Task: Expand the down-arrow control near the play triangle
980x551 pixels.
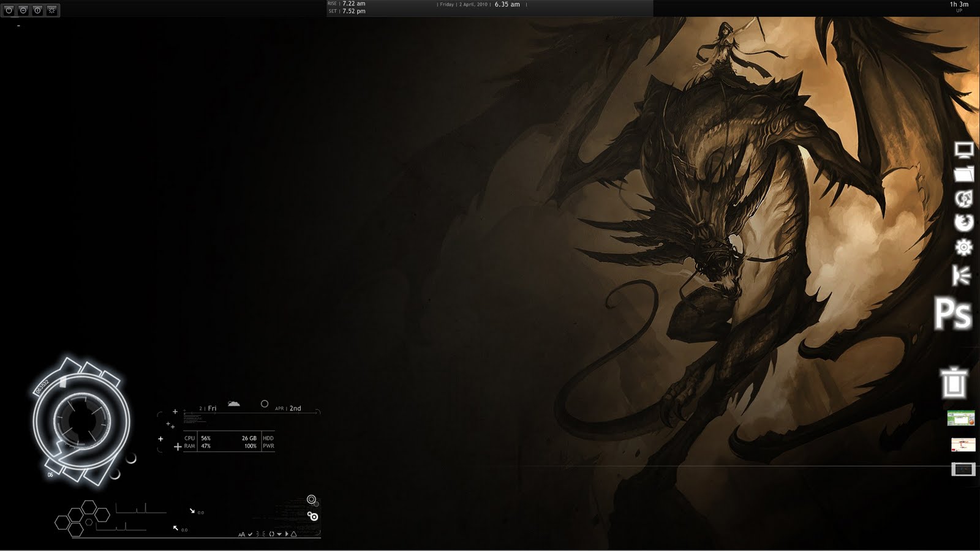Action: 280,534
